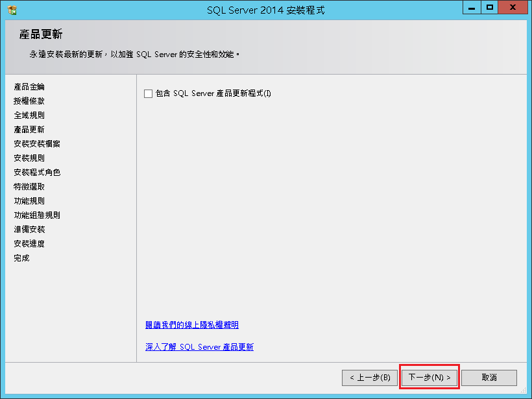Click the window resize grip in corner
Viewport: 532px width, 399px height.
click(523, 390)
